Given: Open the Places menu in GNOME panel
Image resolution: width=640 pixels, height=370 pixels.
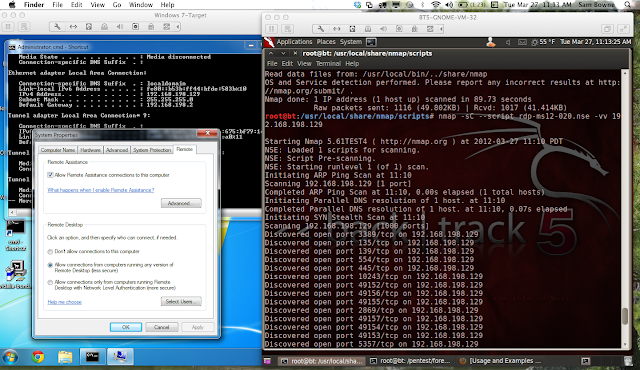Looking at the screenshot, I should 326,42.
